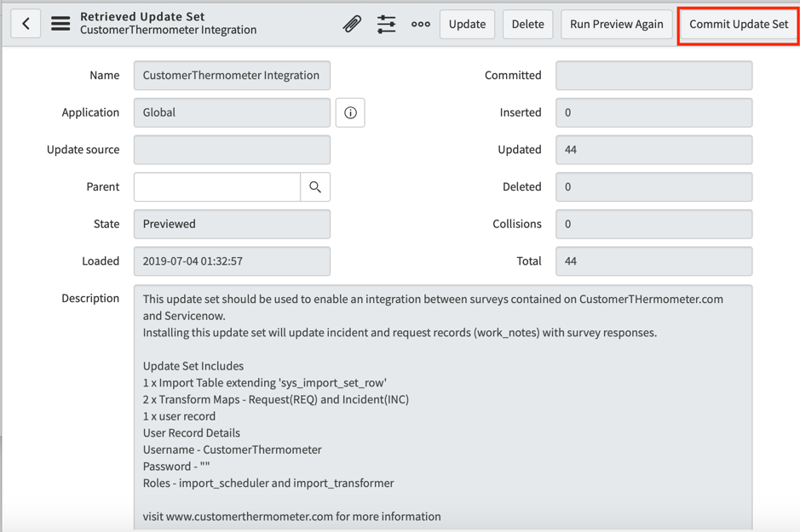
Task: Click the Loaded field 2019-07-04 01:32:57
Action: (232, 261)
